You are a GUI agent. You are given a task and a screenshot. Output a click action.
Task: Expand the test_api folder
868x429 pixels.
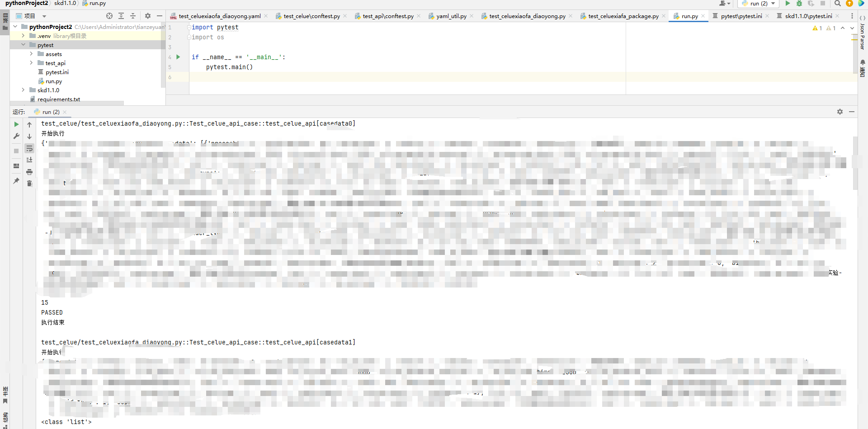[x=31, y=63]
